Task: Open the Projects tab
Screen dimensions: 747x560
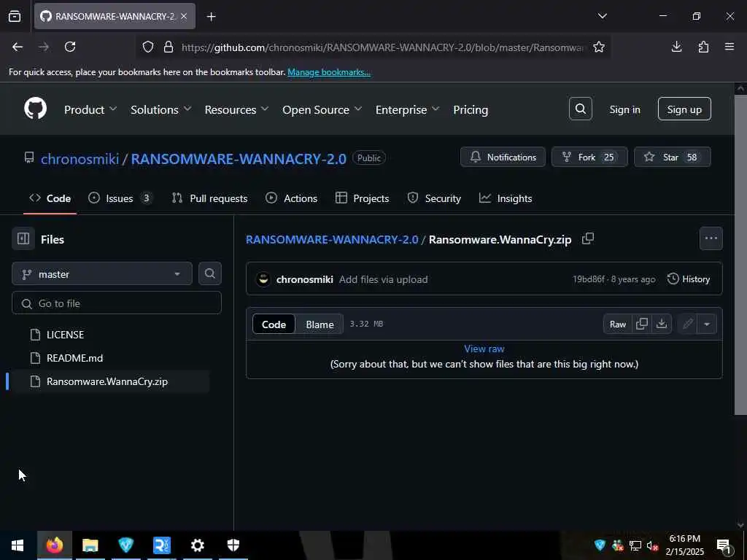Action: 362,198
